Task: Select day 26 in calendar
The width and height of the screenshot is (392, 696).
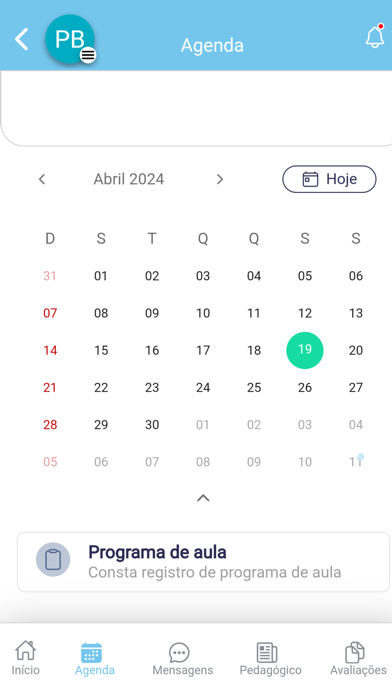Action: pyautogui.click(x=305, y=388)
